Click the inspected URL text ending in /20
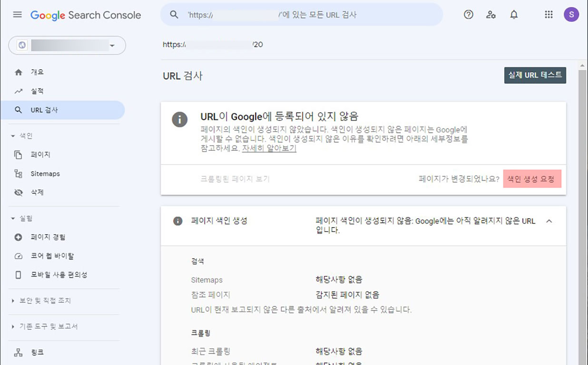Viewport: 588px width, 365px height. [213, 45]
